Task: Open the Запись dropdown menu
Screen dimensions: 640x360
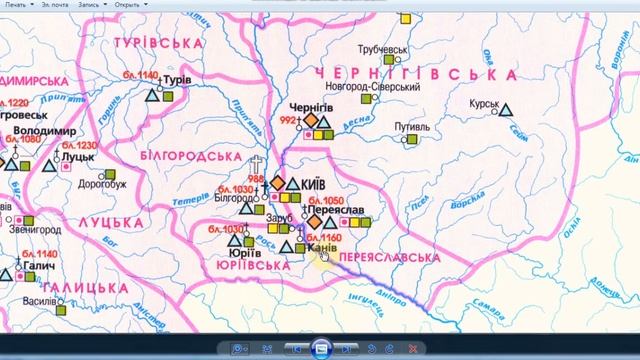Action: pyautogui.click(x=92, y=5)
